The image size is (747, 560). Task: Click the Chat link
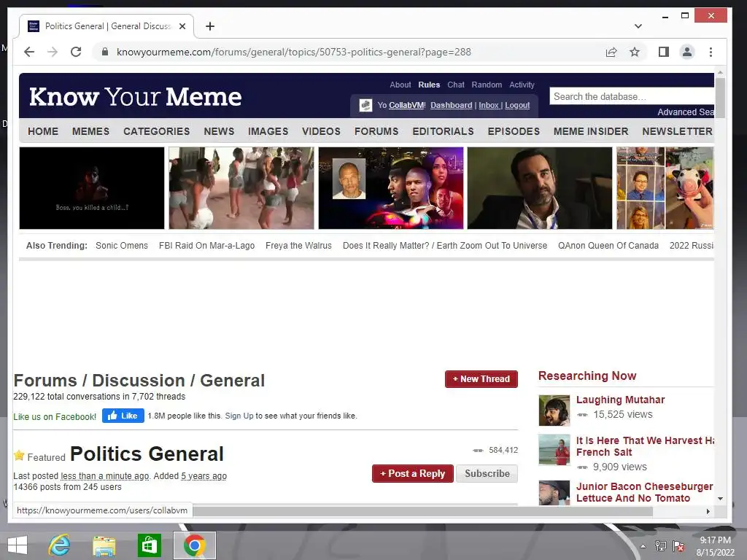(x=455, y=85)
